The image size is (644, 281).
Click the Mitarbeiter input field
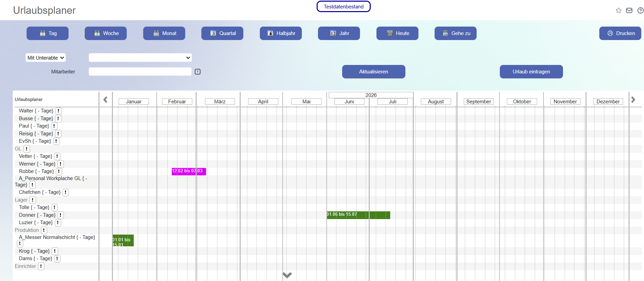(x=140, y=71)
